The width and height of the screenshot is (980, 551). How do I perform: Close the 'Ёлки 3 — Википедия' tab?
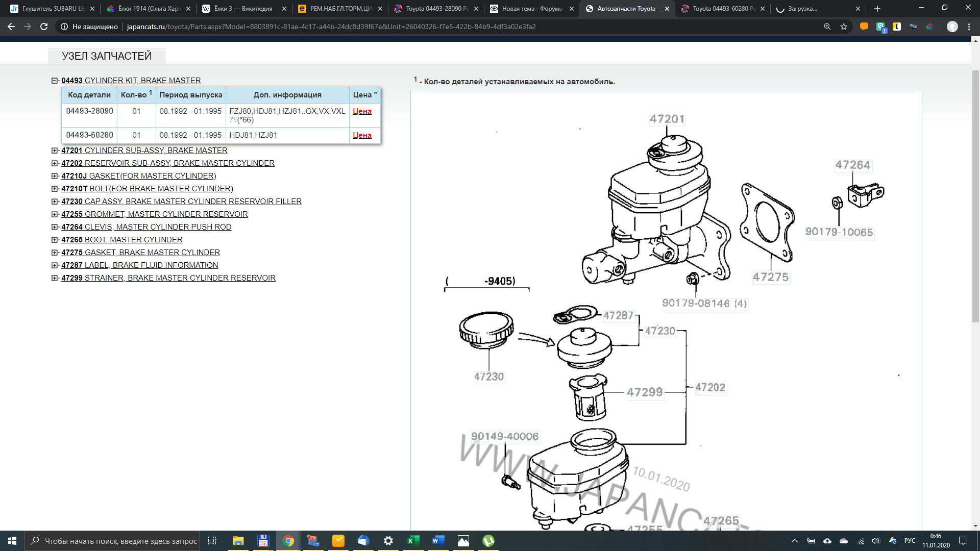(x=284, y=9)
